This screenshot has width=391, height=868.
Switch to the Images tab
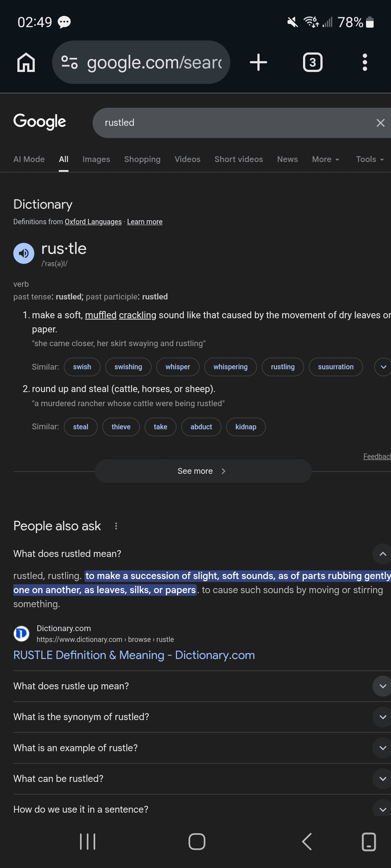96,159
